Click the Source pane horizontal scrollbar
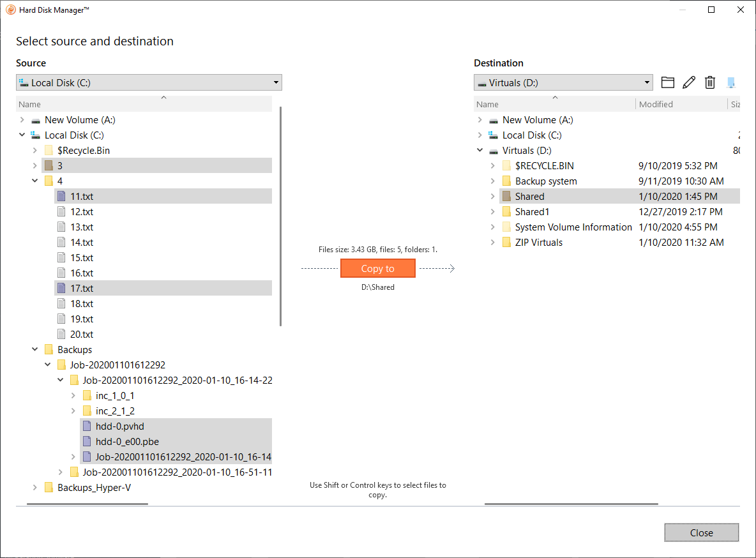The width and height of the screenshot is (756, 558). coord(87,504)
